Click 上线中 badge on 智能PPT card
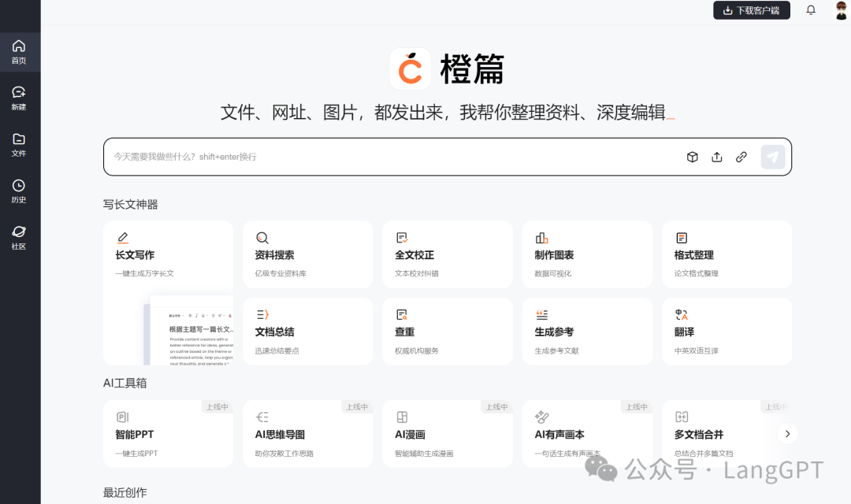The width and height of the screenshot is (851, 504). (217, 407)
